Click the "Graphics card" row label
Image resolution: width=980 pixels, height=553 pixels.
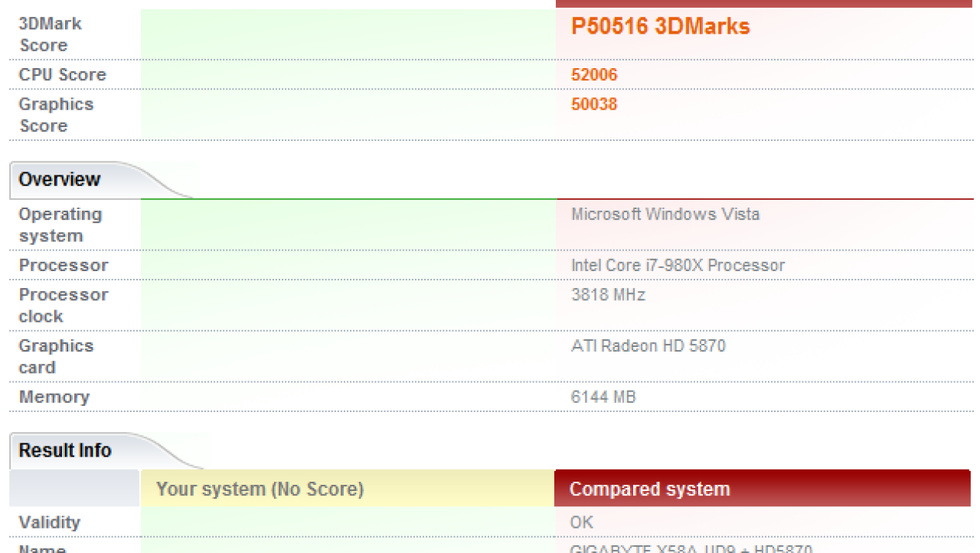(56, 357)
